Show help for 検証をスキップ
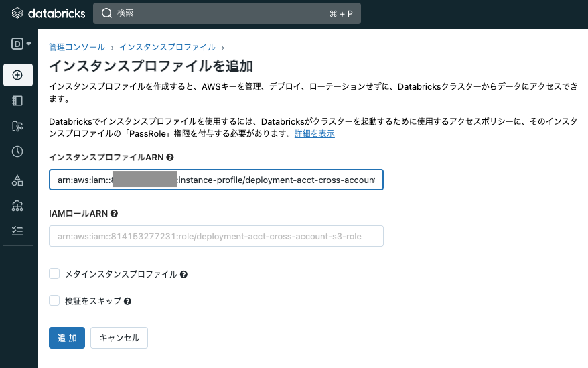 127,301
